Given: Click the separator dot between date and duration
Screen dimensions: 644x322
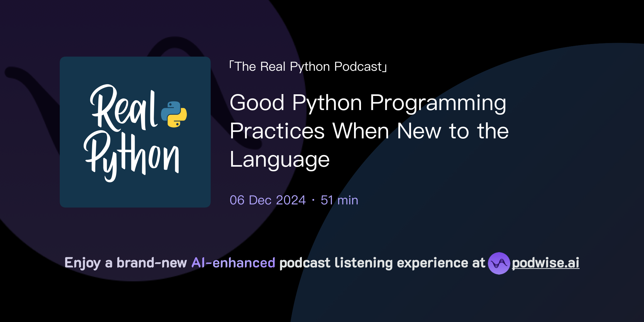Looking at the screenshot, I should tap(313, 200).
